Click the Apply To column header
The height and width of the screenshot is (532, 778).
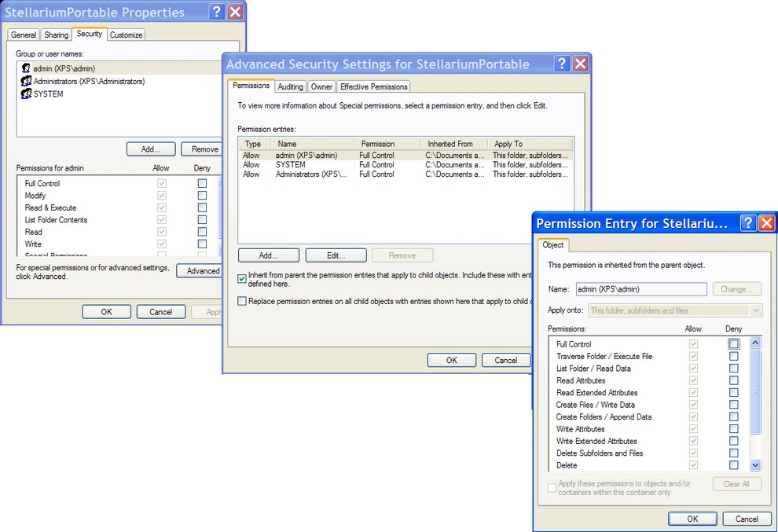(x=530, y=144)
